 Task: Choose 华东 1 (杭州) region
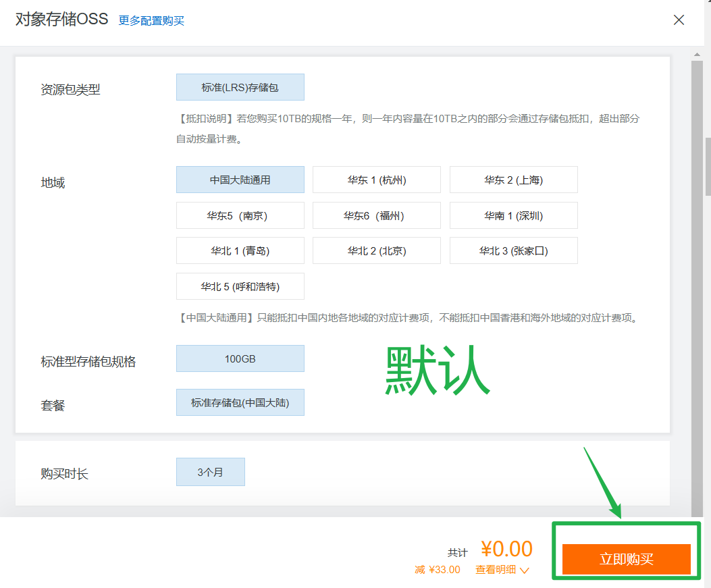377,180
